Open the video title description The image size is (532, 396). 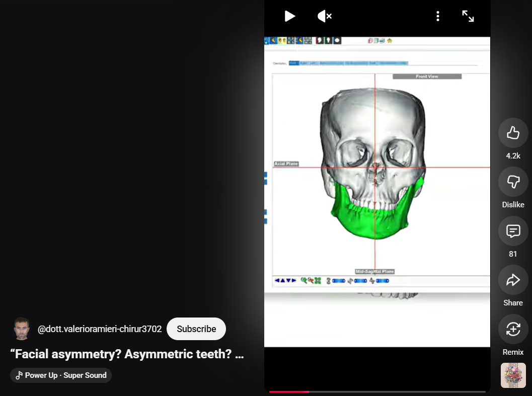[x=127, y=354]
